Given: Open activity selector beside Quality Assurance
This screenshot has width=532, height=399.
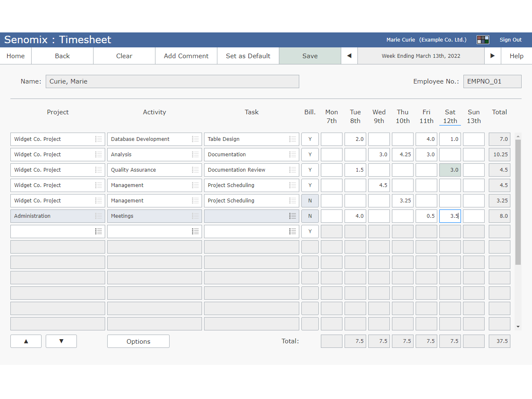Looking at the screenshot, I should click(195, 170).
